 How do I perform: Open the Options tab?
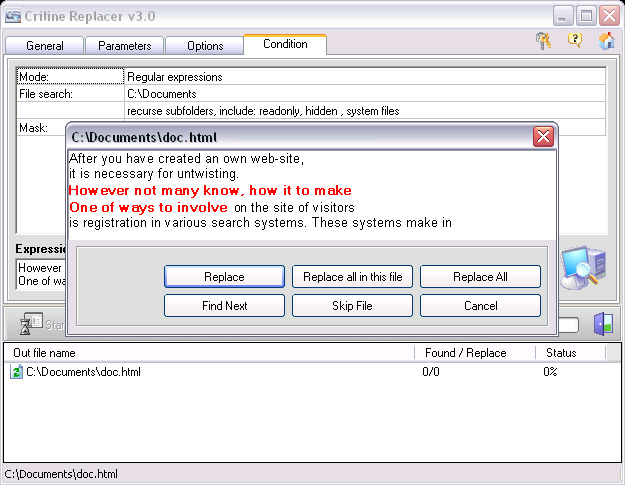[205, 46]
